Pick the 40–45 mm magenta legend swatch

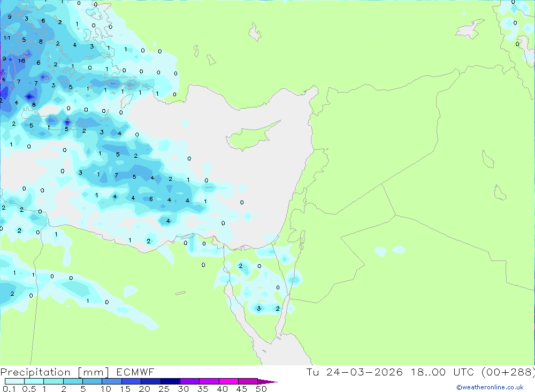coord(228,381)
